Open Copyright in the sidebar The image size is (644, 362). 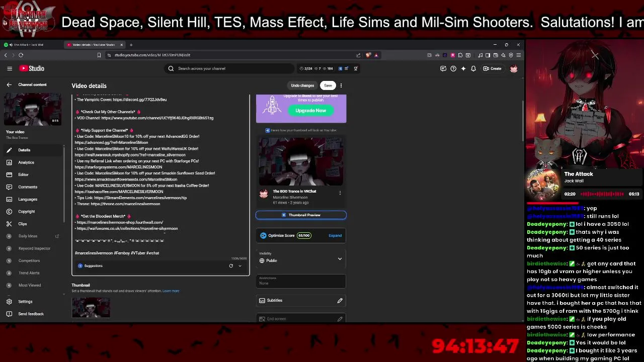[x=32, y=212]
